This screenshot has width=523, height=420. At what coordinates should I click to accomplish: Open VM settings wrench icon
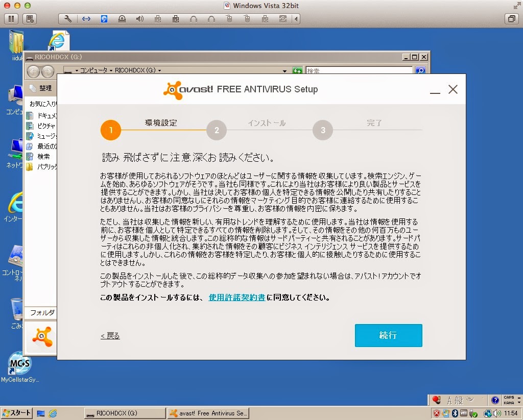pyautogui.click(x=68, y=19)
